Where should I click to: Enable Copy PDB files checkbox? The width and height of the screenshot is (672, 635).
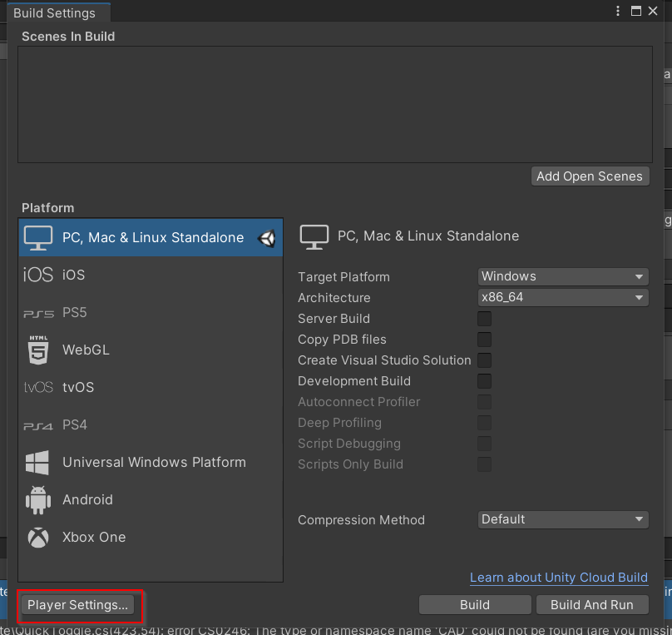click(x=484, y=340)
